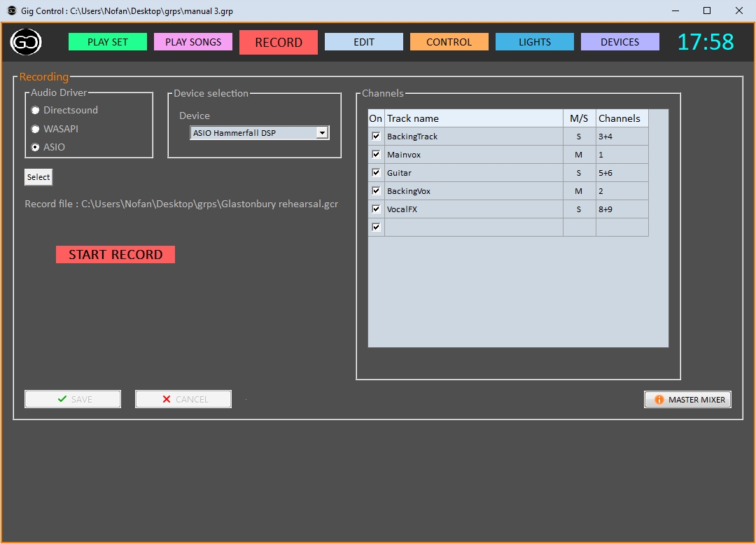Toggle the VocalFX track checkbox

tap(375, 208)
